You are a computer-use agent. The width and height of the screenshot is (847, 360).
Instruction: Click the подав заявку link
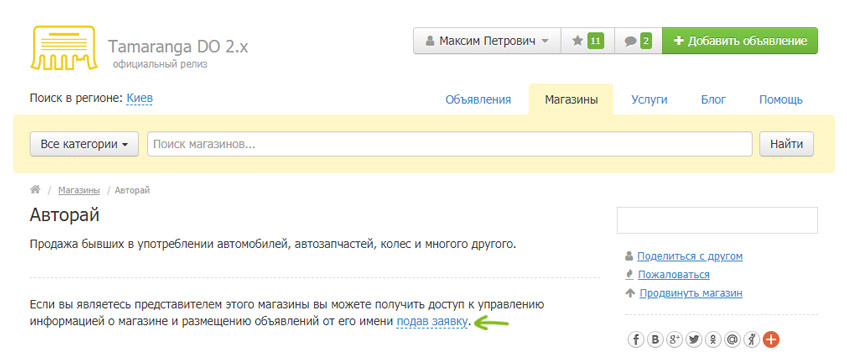tap(432, 322)
